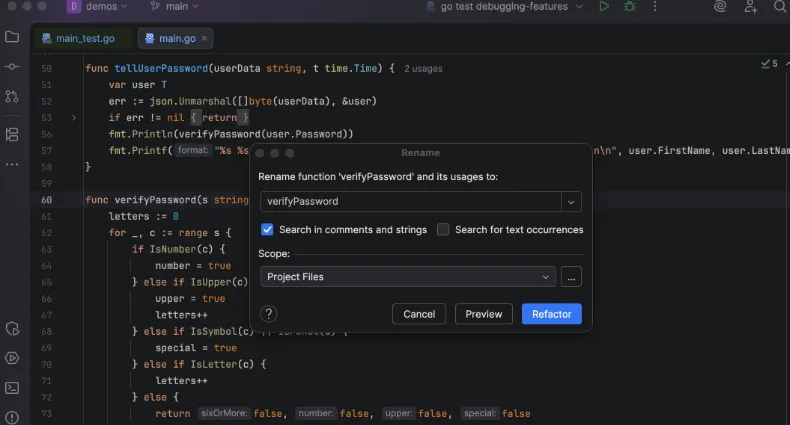Cancel the Rename dialog
The image size is (790, 425).
pos(419,314)
